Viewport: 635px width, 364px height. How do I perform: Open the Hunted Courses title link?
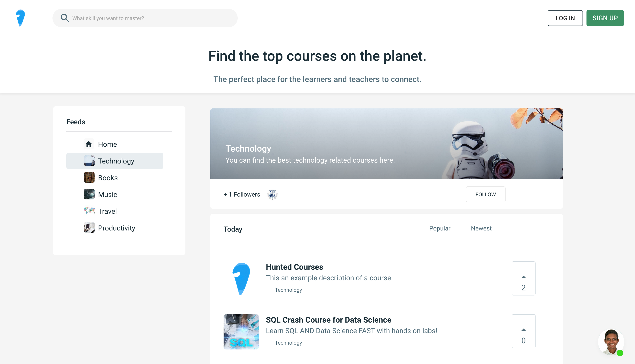294,267
